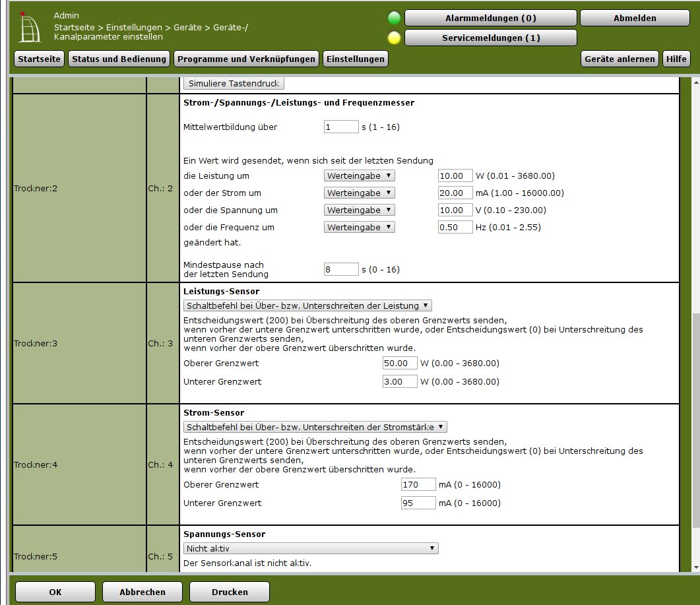Screen dimensions: 700x605
Task: Click Strom-/Spannungs-/Leistungs- und Frequenzmesser heading
Action: (299, 103)
